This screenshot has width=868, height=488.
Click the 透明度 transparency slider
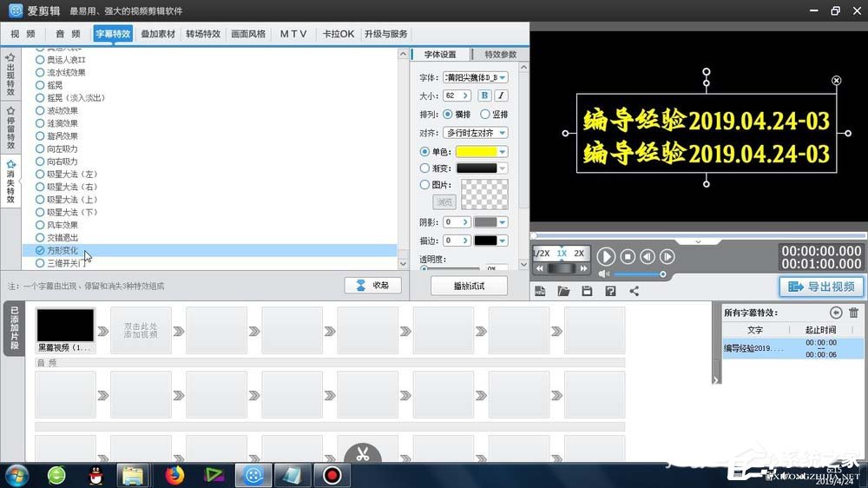451,268
